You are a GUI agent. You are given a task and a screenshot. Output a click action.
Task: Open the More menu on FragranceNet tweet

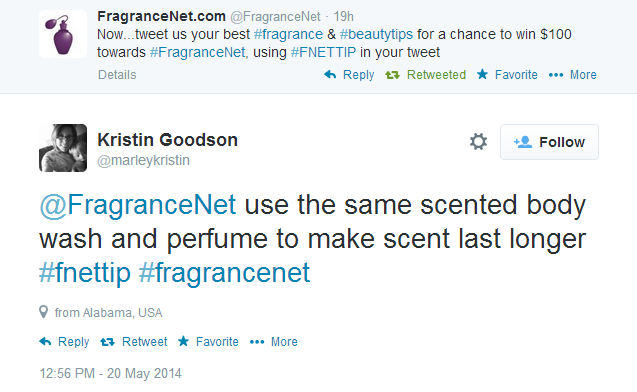tap(573, 75)
